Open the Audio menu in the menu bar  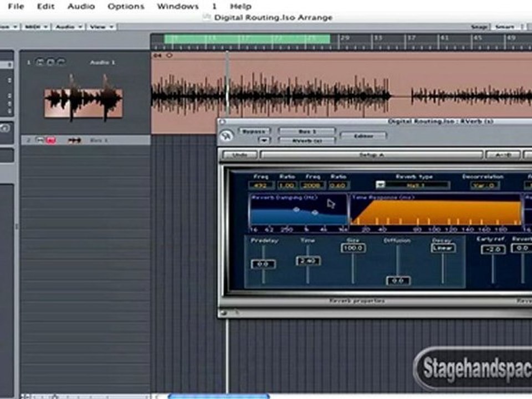[81, 6]
